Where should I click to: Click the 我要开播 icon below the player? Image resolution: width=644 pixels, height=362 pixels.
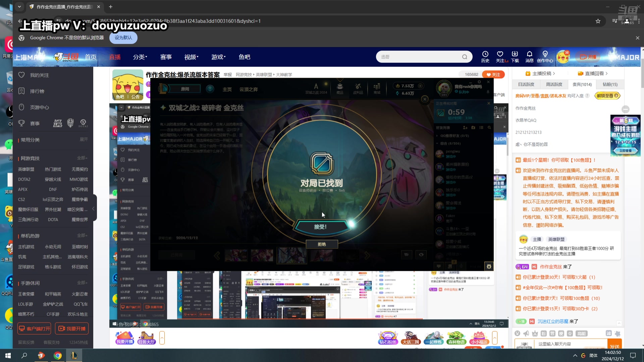pos(125,338)
